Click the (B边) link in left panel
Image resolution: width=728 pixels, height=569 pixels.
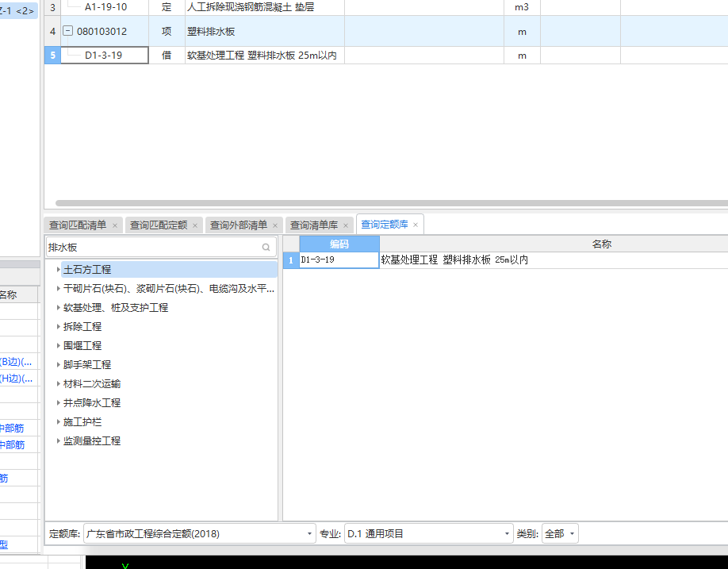pos(16,361)
